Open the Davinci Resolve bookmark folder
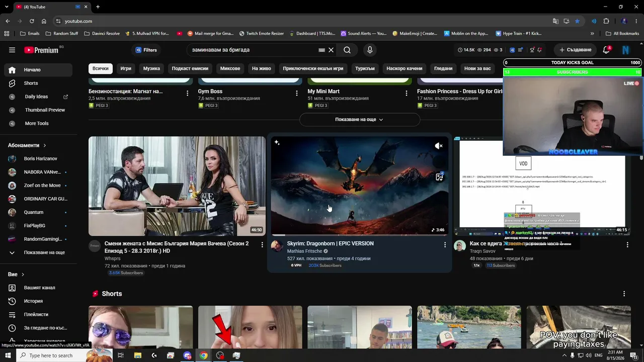Viewport: 644px width, 362px height. point(102,34)
